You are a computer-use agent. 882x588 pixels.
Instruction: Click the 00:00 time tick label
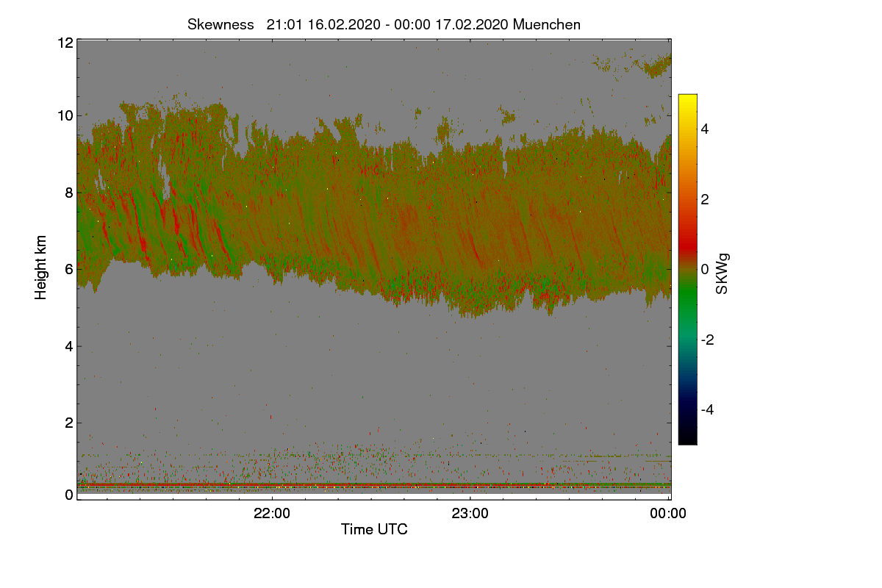click(668, 514)
